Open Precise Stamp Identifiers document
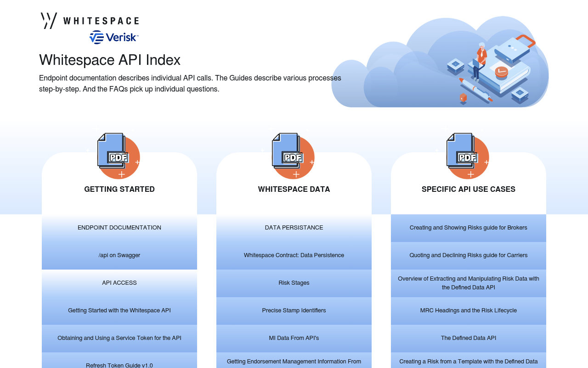Viewport: 588px width, 368px height. pos(294,310)
